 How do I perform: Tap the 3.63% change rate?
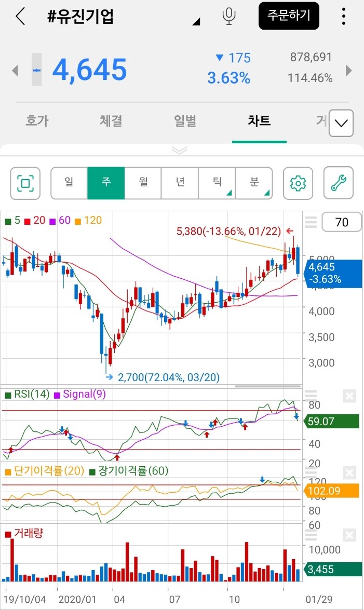click(x=228, y=78)
